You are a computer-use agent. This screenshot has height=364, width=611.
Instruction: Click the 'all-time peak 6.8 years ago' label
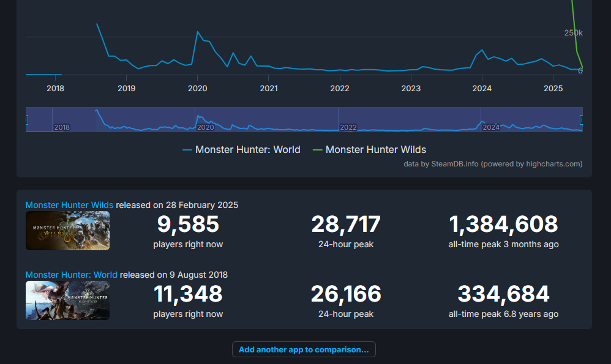click(503, 314)
